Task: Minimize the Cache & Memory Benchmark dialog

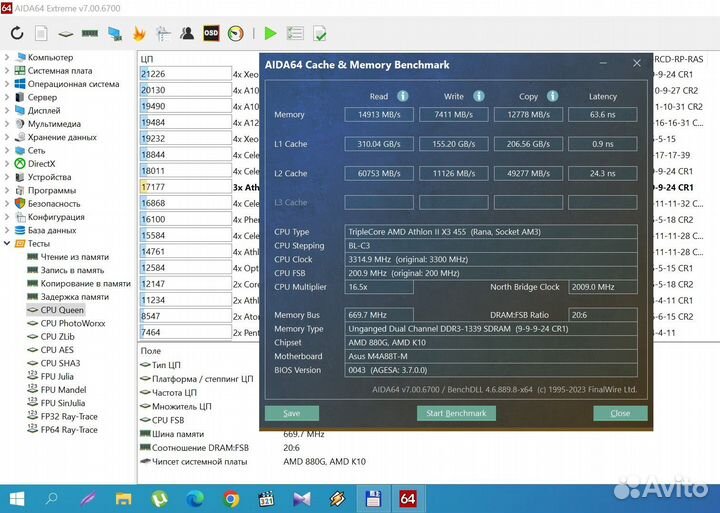Action: pos(603,63)
